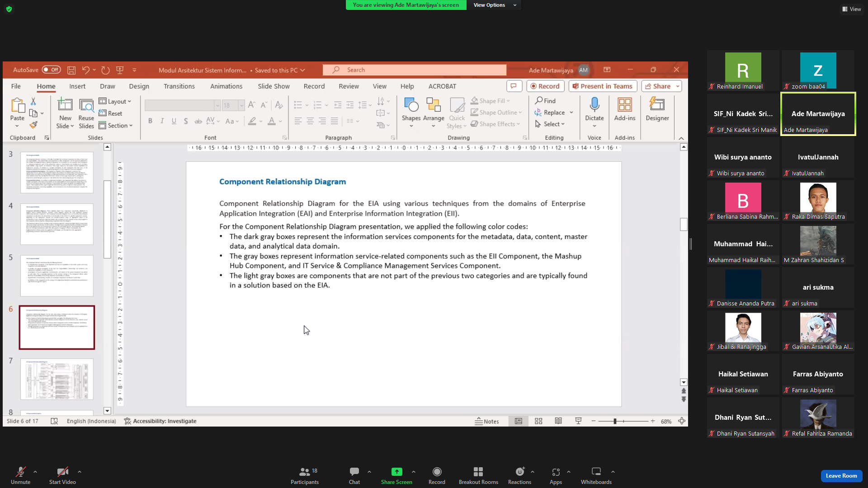
Task: Unmute the Zoom microphone
Action: (x=20, y=476)
